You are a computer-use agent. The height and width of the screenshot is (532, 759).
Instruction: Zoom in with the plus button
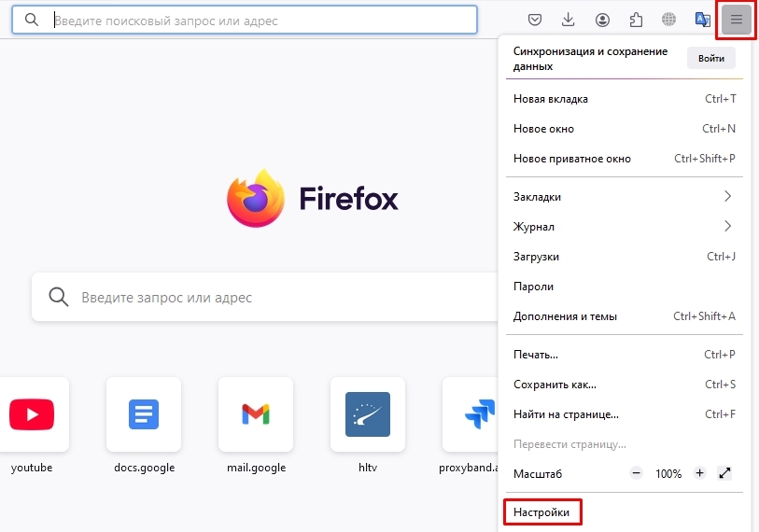point(699,473)
